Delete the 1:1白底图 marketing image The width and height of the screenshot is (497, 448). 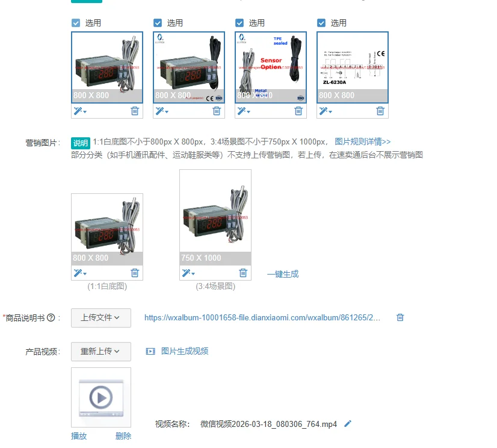click(135, 273)
